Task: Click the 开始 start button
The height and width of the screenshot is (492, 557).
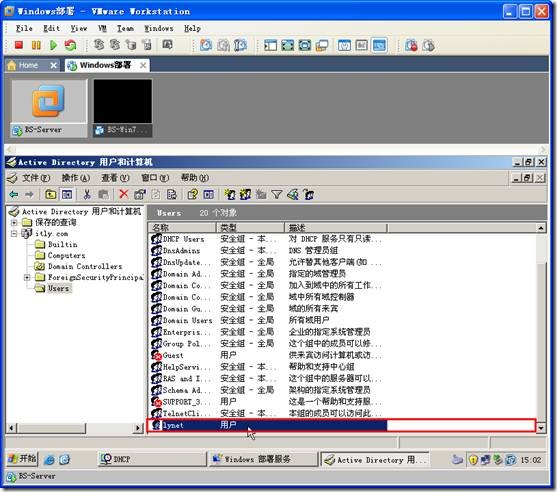Action: tap(22, 459)
